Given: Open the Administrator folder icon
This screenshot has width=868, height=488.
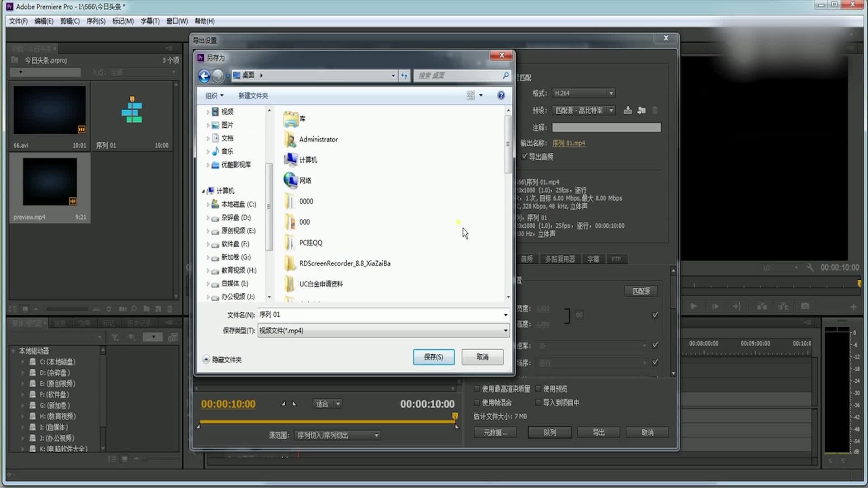Looking at the screenshot, I should coord(290,140).
